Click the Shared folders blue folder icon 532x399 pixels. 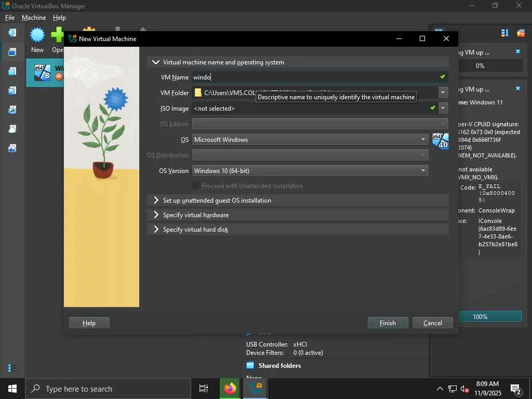[250, 365]
